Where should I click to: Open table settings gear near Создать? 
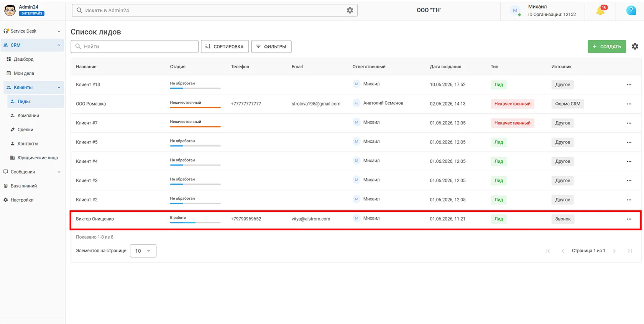point(635,46)
